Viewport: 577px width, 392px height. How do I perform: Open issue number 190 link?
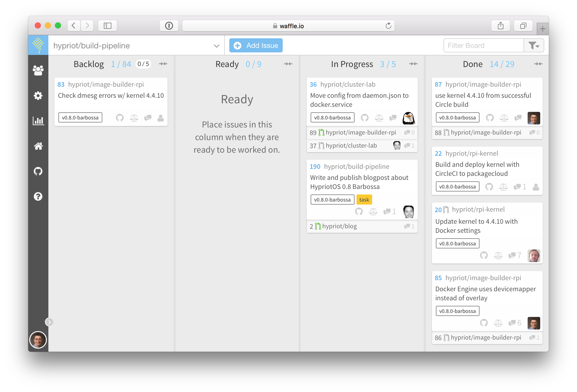(315, 167)
